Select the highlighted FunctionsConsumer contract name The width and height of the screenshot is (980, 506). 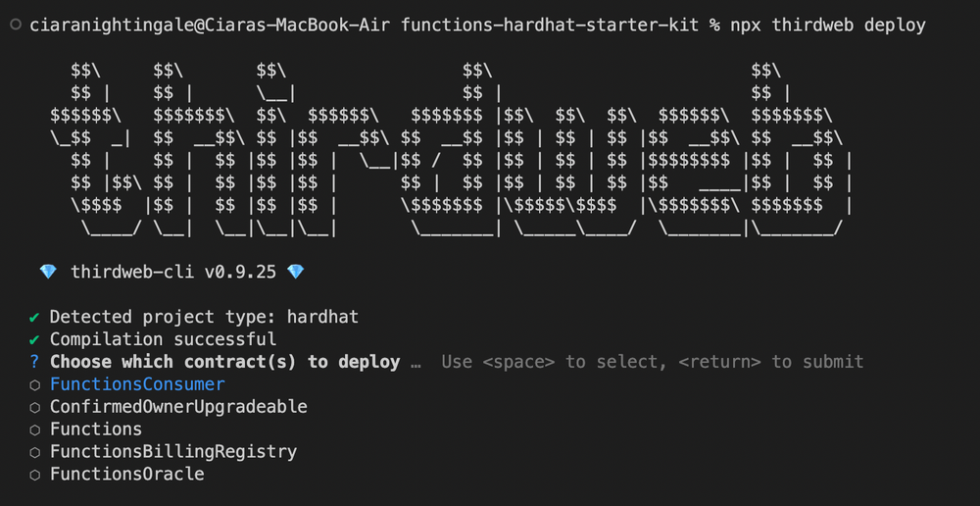(137, 384)
